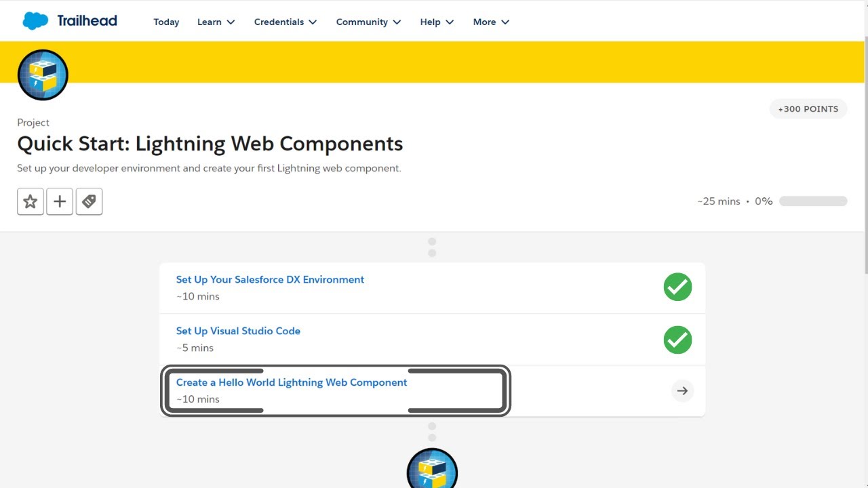Click the tag icon button
Image resolution: width=868 pixels, height=488 pixels.
click(89, 201)
